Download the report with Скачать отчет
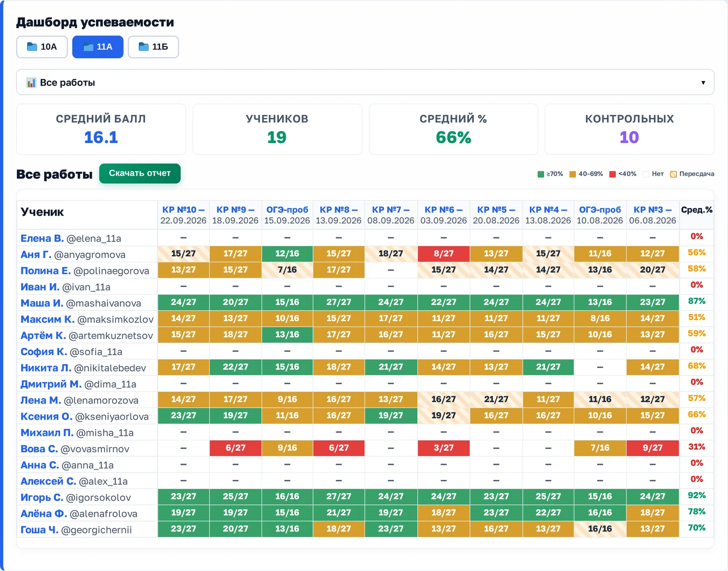 pos(140,173)
